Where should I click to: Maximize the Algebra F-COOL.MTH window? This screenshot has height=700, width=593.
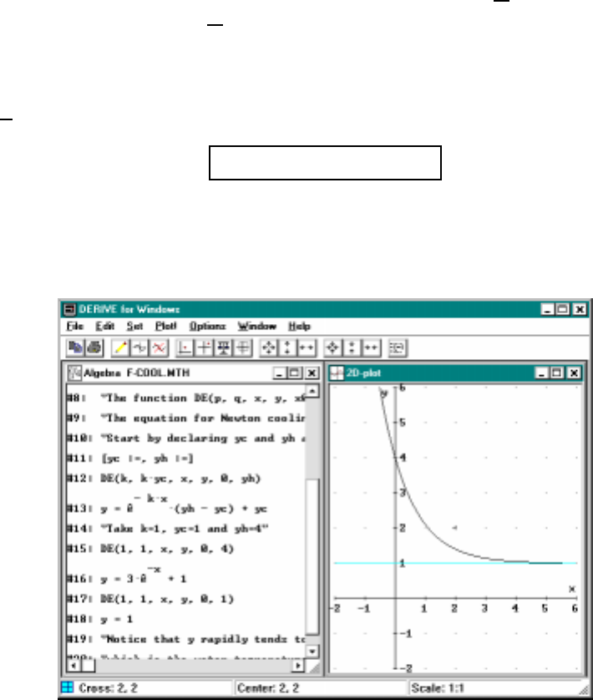[295, 373]
